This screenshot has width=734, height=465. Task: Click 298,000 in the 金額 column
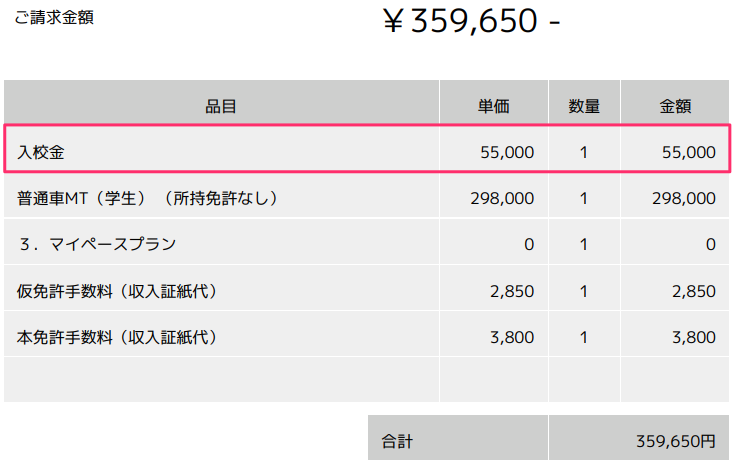(683, 198)
